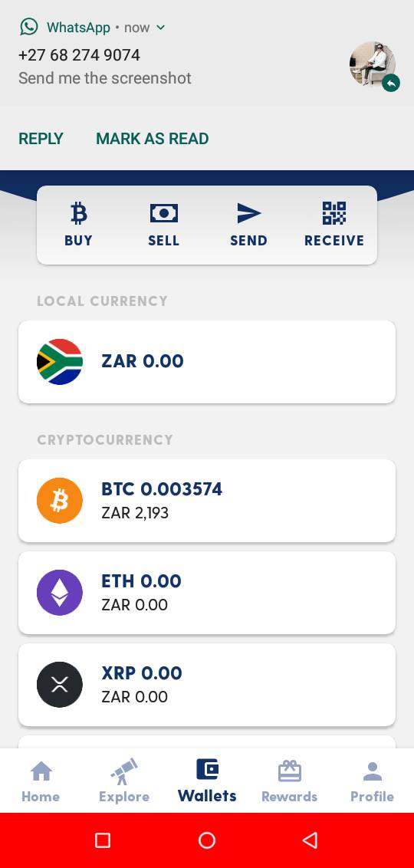Tap the Android back triangle button
Viewport: 414px width, 868px height.
coord(310,840)
